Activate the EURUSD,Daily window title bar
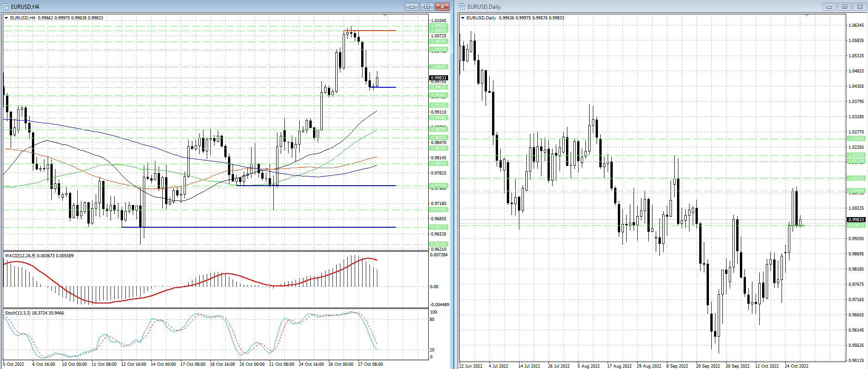Screen dimensions: 868x369 coord(647,6)
